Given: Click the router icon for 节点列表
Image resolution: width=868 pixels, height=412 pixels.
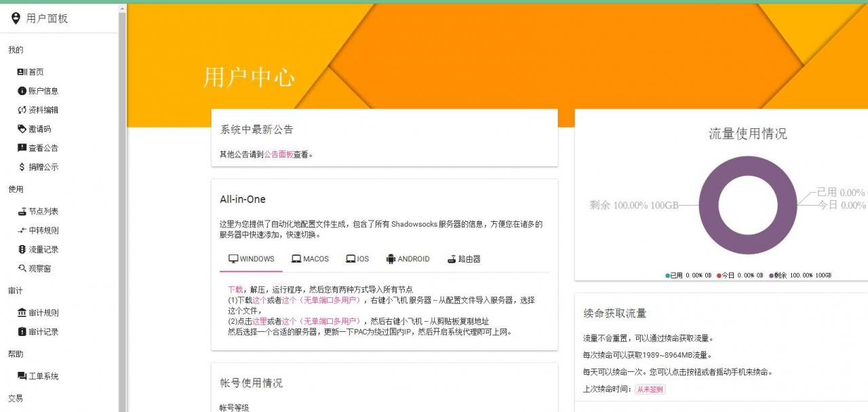Looking at the screenshot, I should [x=22, y=211].
